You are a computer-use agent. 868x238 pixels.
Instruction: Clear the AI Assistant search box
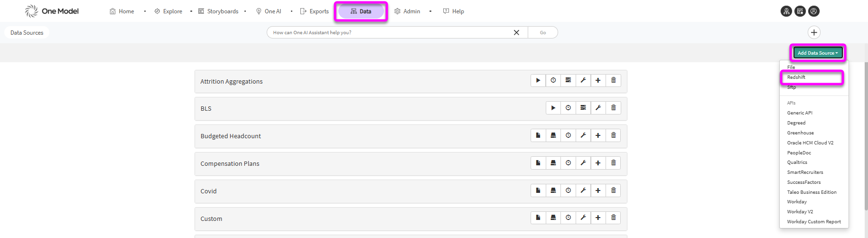pos(516,32)
